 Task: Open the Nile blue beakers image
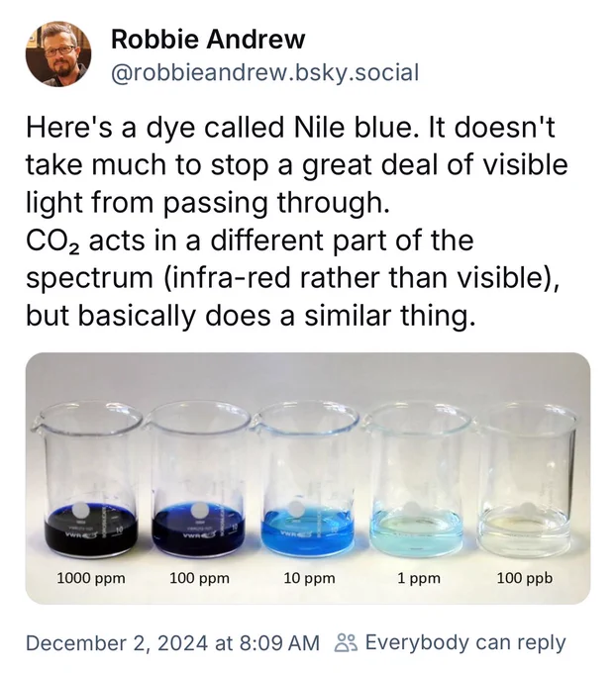308,478
